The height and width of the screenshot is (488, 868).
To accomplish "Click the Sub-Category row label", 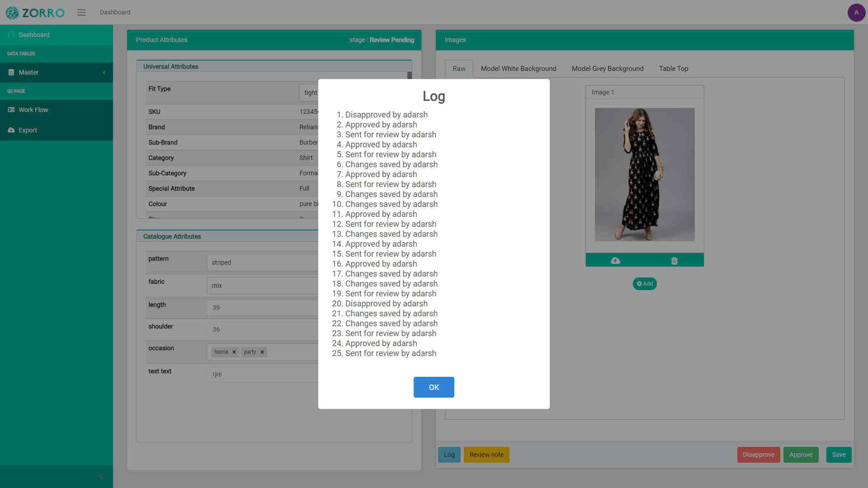I will 167,173.
